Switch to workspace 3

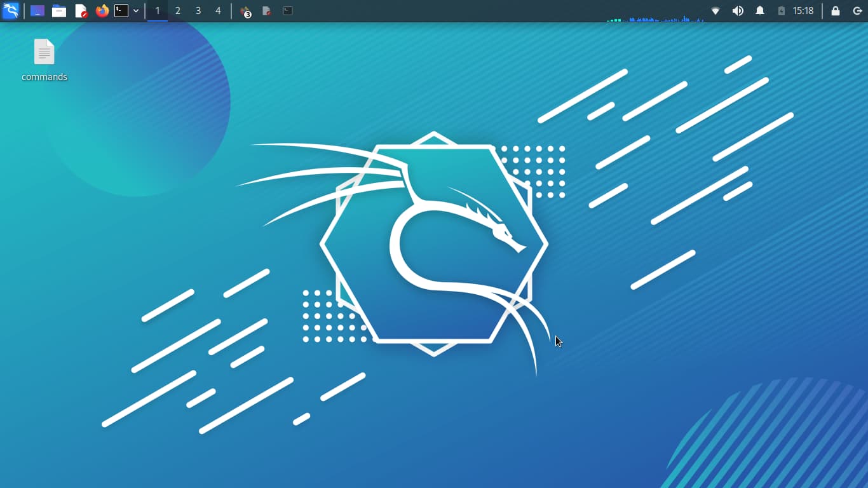198,11
